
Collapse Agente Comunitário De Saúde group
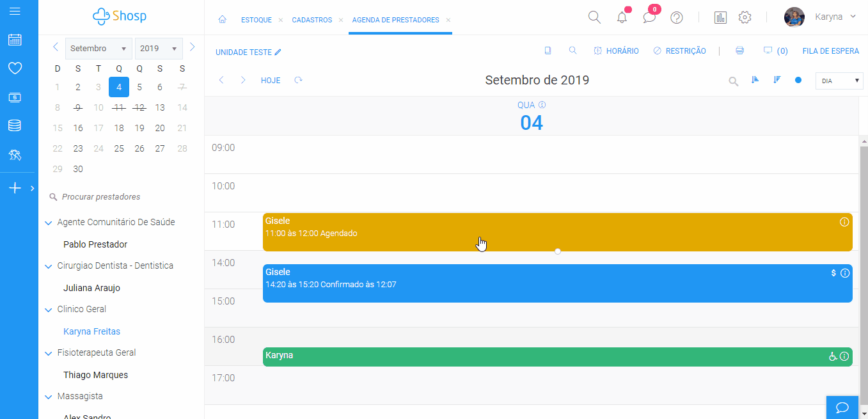[48, 223]
